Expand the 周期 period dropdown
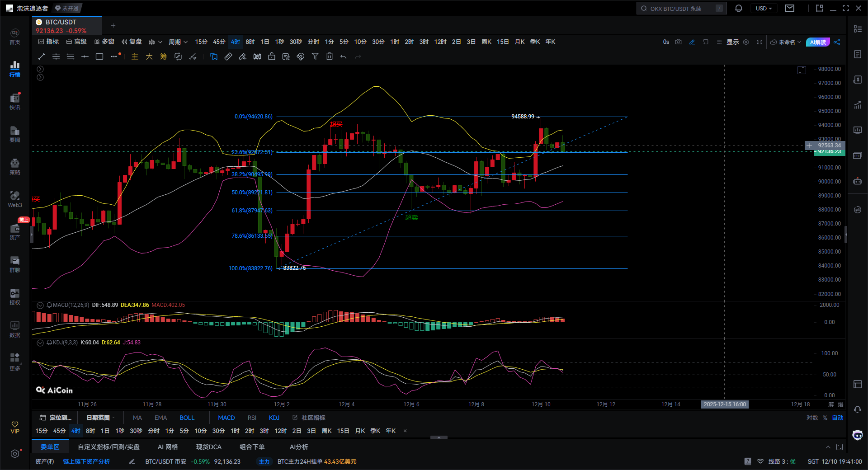This screenshot has width=868, height=470. coord(178,42)
